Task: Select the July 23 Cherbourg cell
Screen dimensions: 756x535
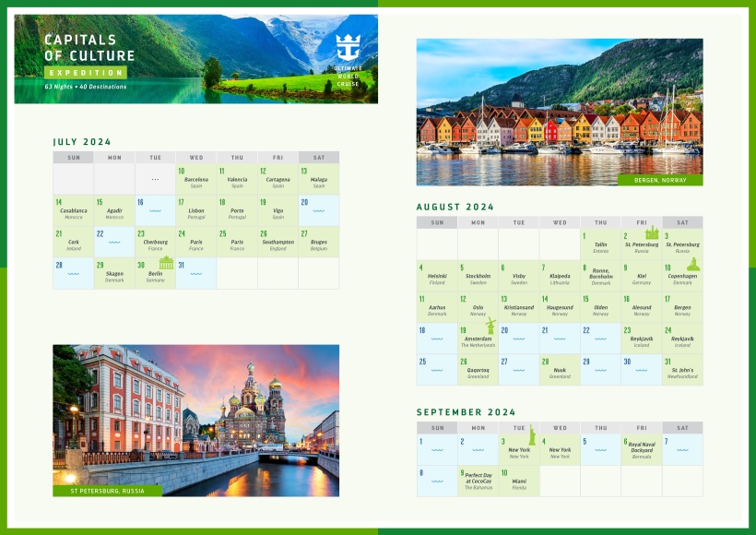Action: point(155,242)
